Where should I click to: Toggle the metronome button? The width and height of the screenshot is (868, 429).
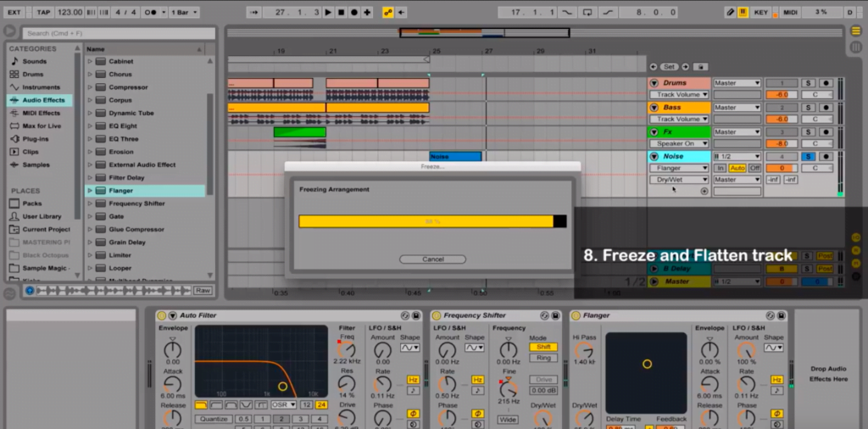[151, 12]
